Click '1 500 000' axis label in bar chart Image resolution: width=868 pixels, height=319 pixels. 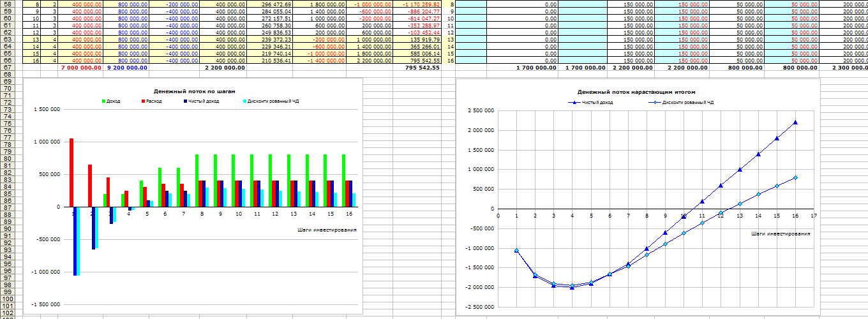click(47, 109)
